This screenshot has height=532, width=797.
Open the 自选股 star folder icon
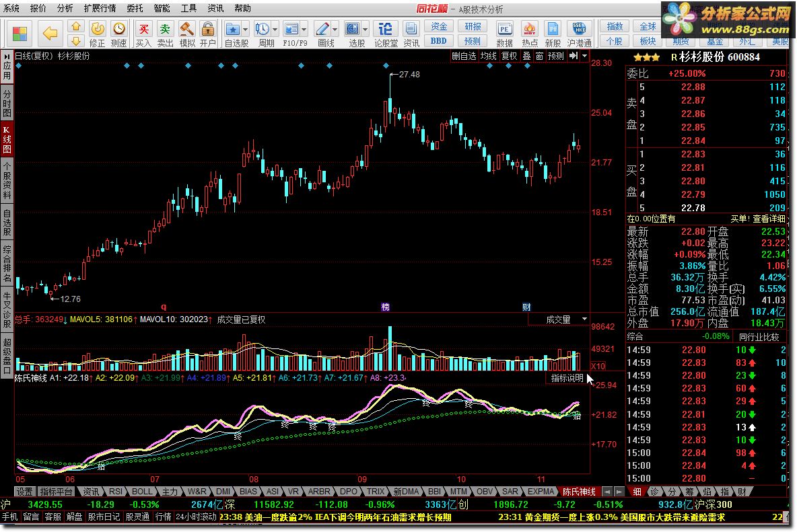(233, 29)
